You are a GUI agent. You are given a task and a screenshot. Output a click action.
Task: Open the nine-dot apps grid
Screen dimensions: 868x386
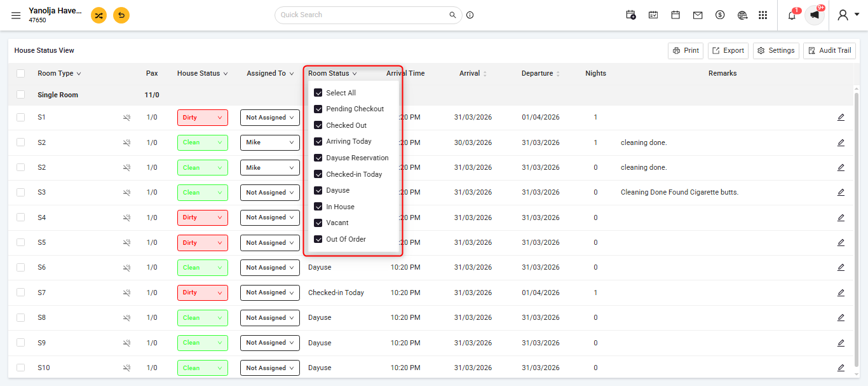[x=763, y=15]
